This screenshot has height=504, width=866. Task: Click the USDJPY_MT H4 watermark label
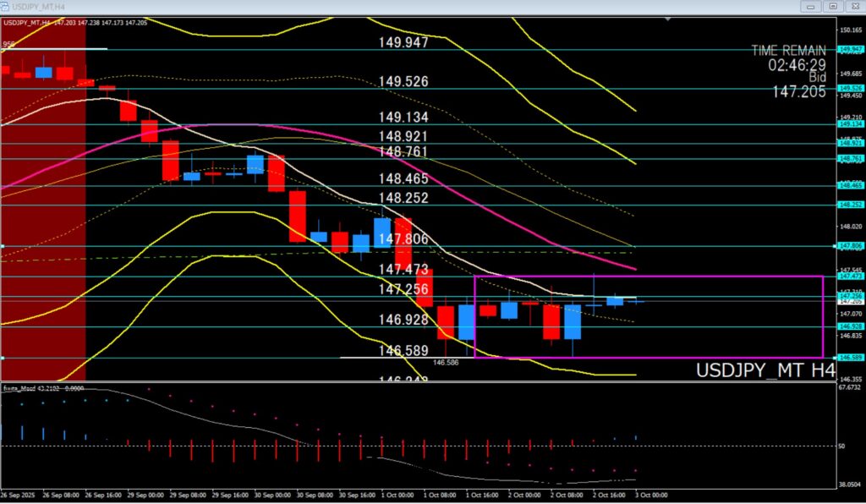765,370
